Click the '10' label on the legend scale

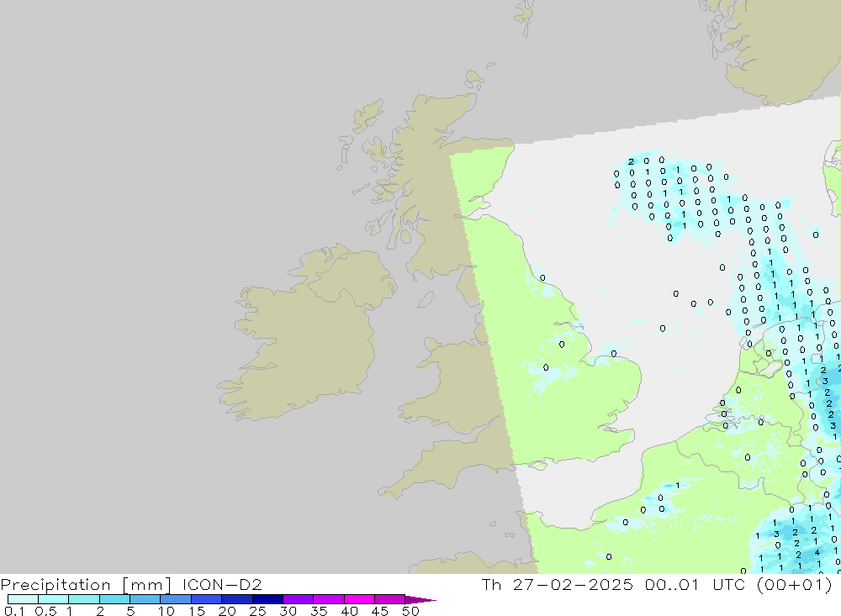tap(167, 611)
